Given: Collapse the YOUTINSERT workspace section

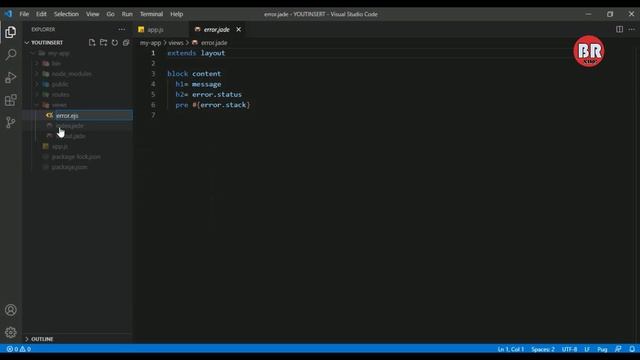Looking at the screenshot, I should tap(47, 42).
